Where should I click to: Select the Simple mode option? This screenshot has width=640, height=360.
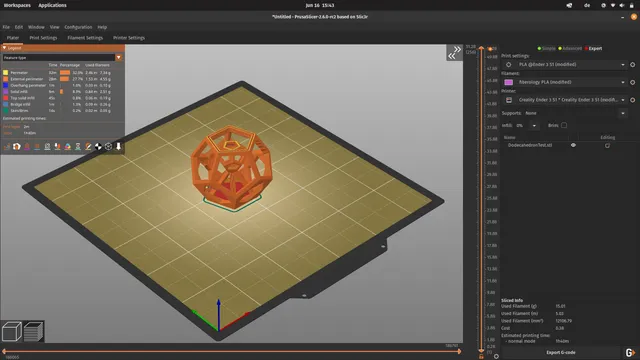tap(547, 48)
